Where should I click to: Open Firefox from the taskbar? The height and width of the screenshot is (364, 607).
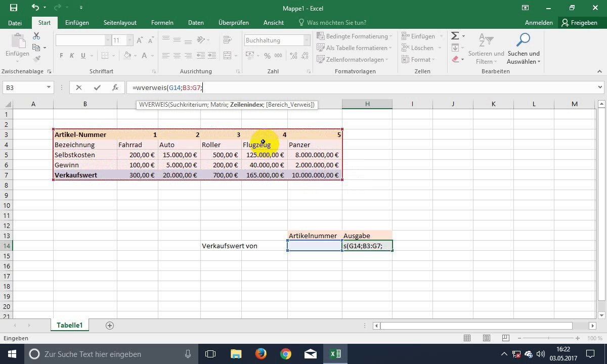pyautogui.click(x=261, y=354)
